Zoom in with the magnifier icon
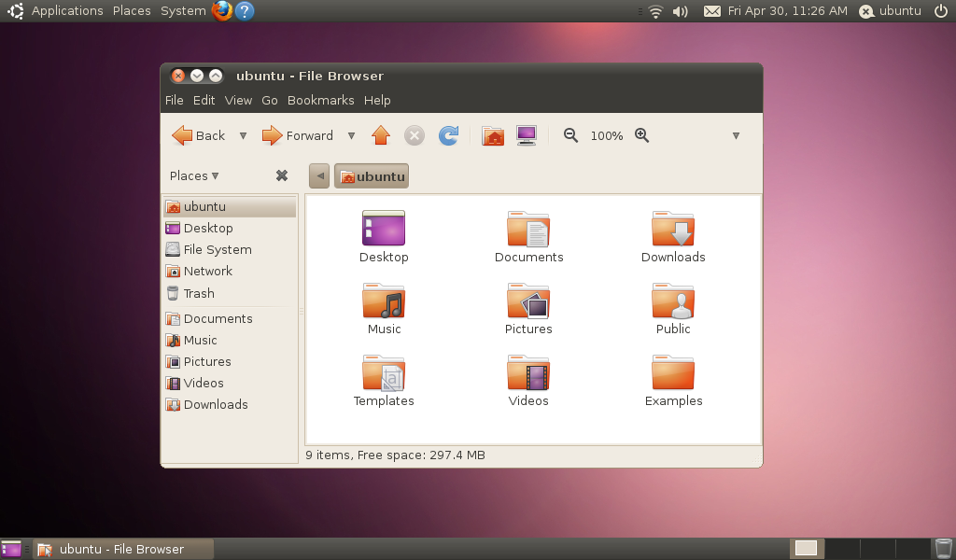Viewport: 956px width, 560px height. (x=642, y=135)
